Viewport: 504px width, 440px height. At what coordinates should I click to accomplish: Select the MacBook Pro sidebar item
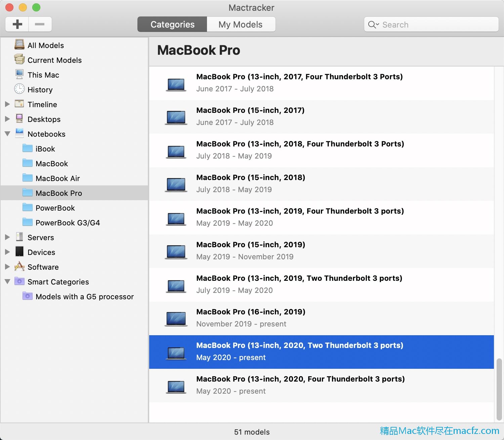pos(74,193)
